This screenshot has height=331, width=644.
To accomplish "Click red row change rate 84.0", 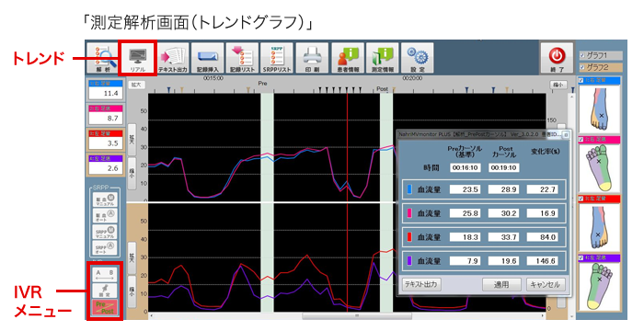I will click(542, 237).
